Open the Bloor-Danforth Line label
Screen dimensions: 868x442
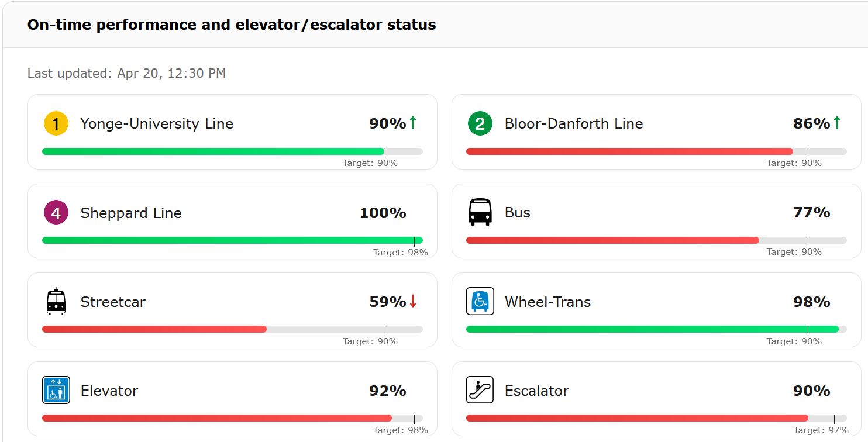tap(573, 124)
